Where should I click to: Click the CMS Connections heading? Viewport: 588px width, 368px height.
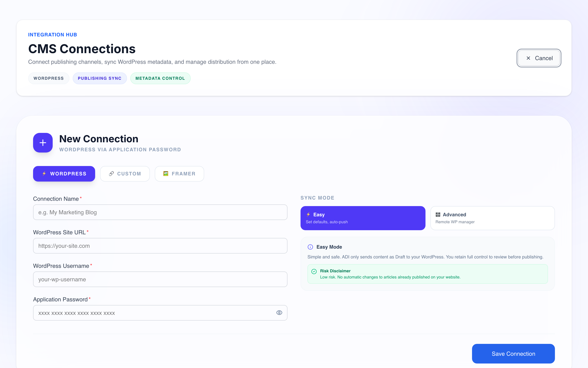point(82,49)
